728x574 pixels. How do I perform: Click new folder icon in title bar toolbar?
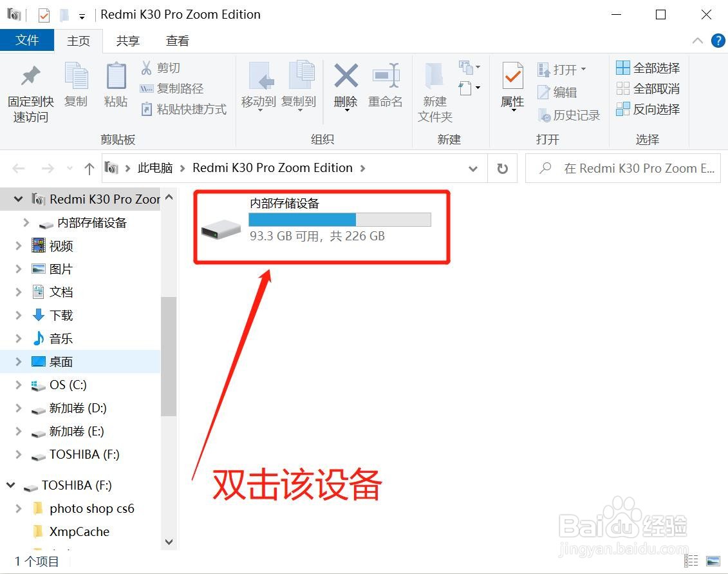click(64, 15)
